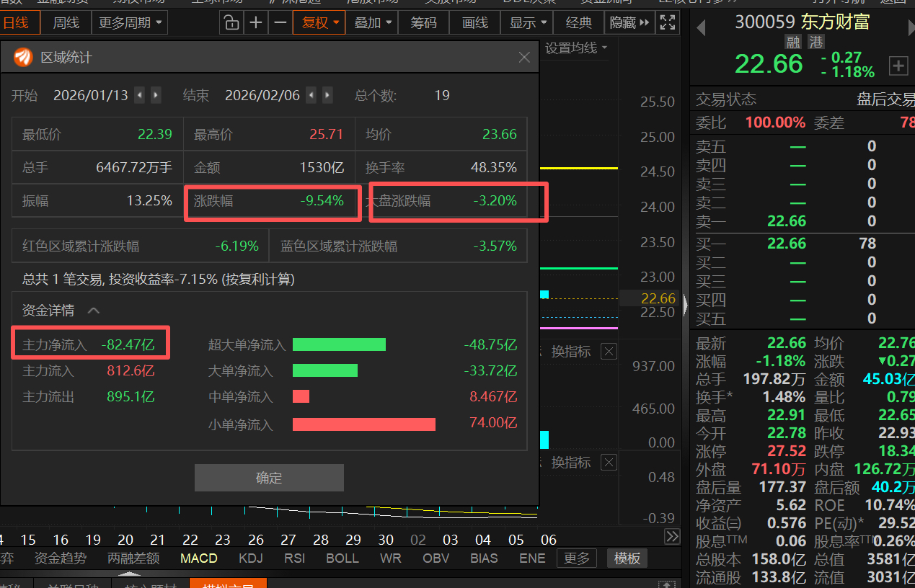Click 卖一 price 22.66
Viewport: 915px width, 588px height.
click(787, 221)
